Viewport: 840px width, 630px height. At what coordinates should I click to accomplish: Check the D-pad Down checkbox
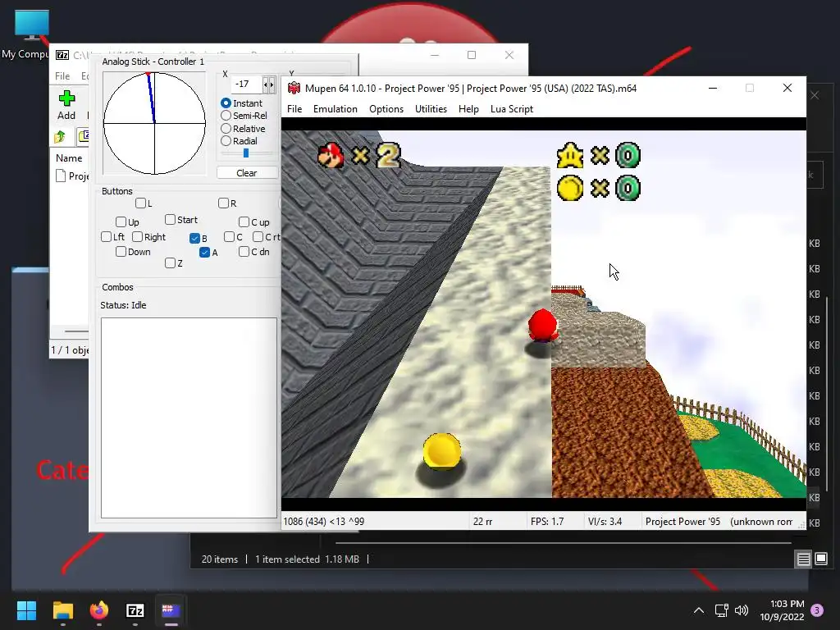tap(121, 252)
